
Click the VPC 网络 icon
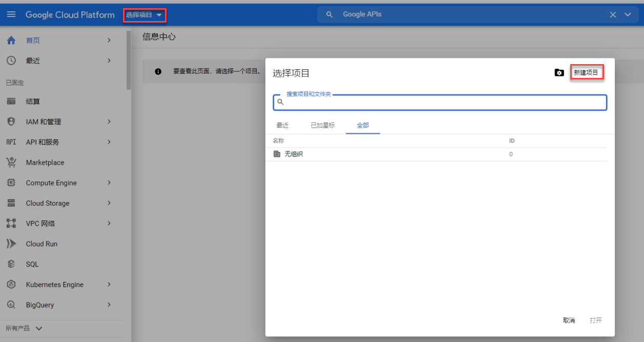coord(11,224)
